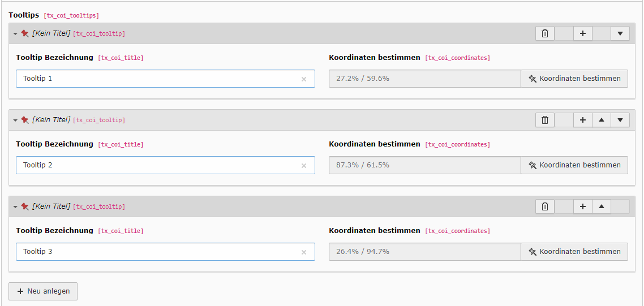The height and width of the screenshot is (306, 644).
Task: Click Koordinaten bestimmen button for Tooltip 1
Action: point(574,79)
